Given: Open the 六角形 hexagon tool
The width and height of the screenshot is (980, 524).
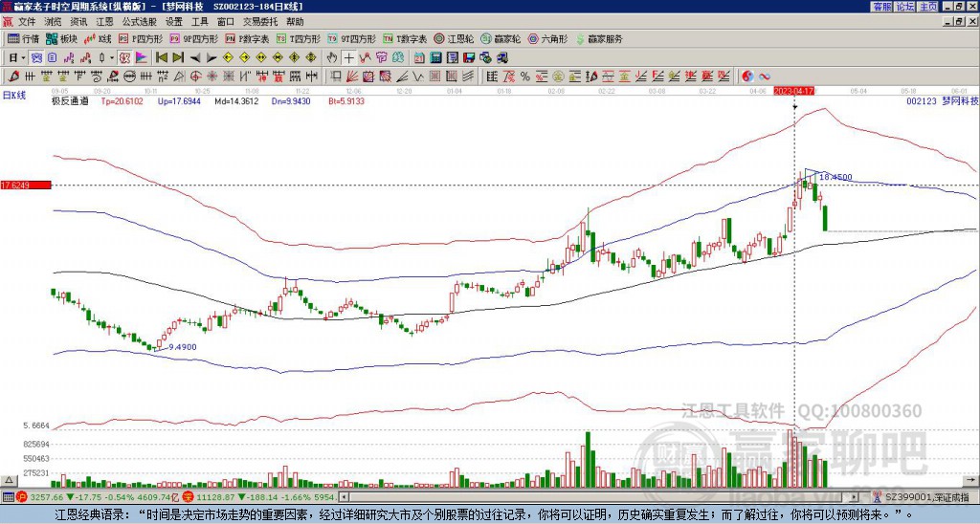Looking at the screenshot, I should [x=548, y=38].
